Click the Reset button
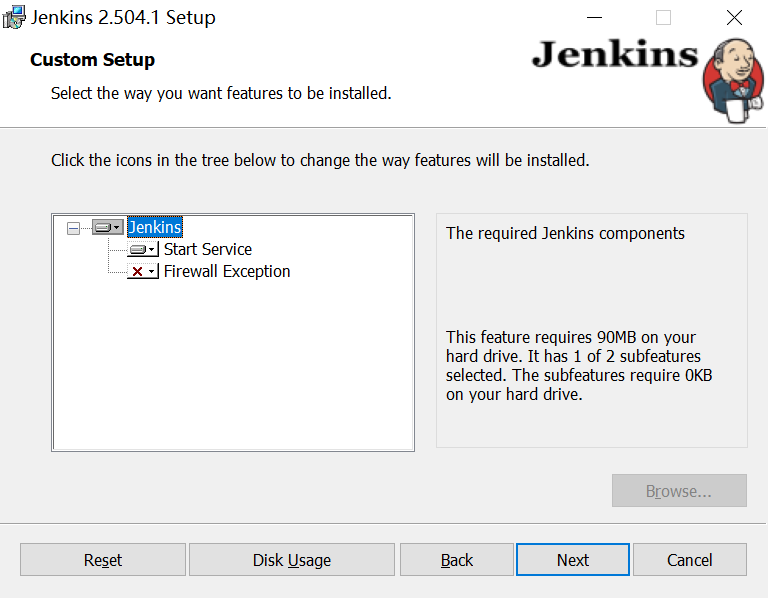Screen dimensions: 768x598 coord(103,559)
